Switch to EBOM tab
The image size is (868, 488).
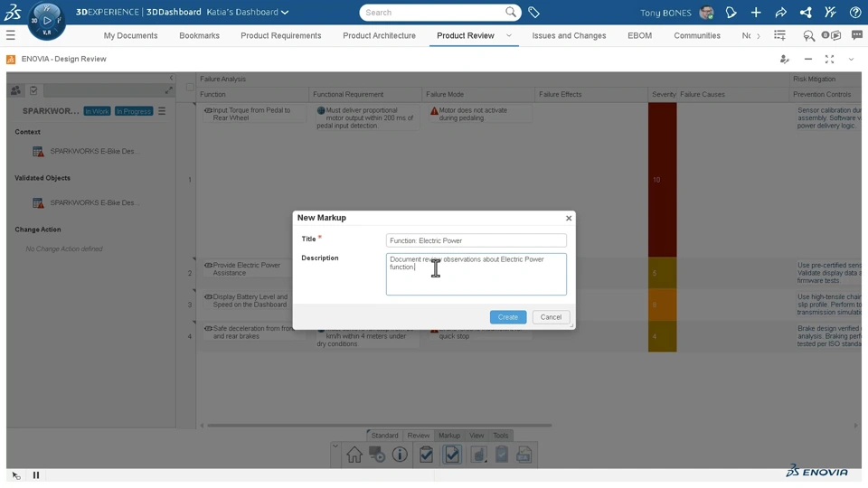(x=639, y=35)
